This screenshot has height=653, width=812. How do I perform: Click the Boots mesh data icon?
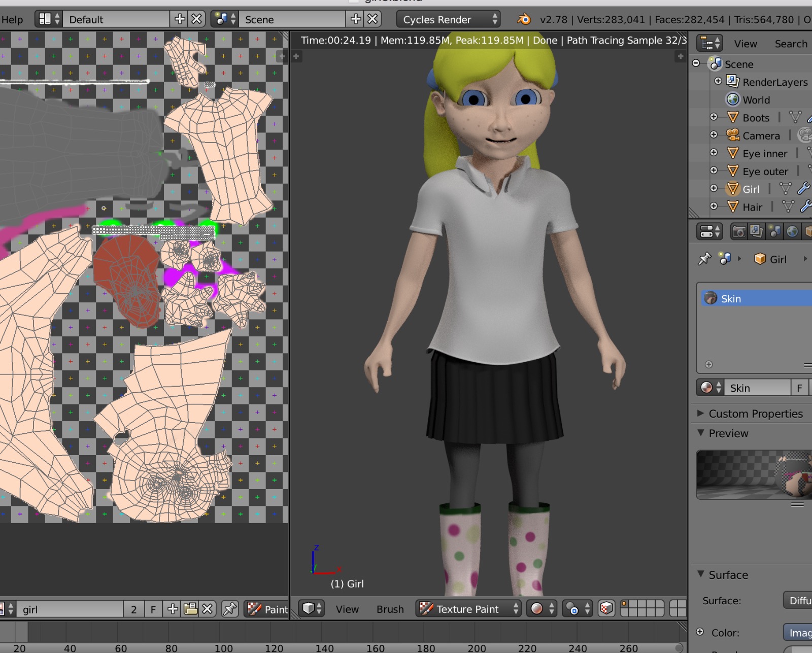[x=795, y=118]
